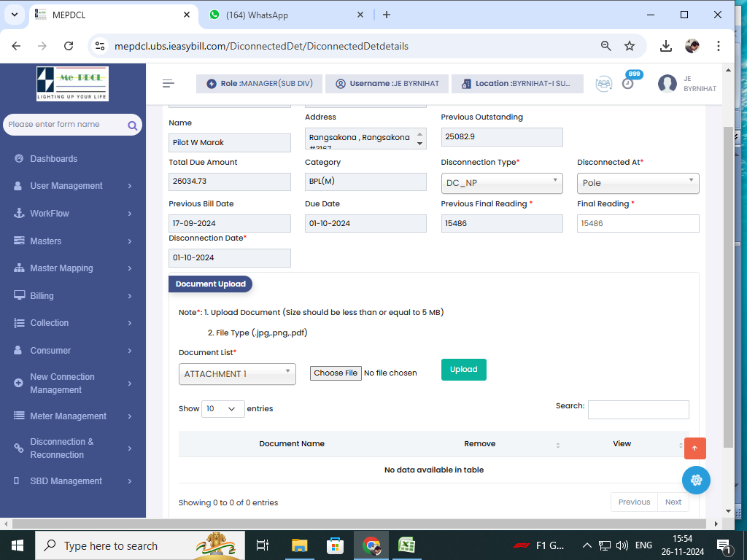Click the Role MANAGER(SUB DIV) badge

259,84
